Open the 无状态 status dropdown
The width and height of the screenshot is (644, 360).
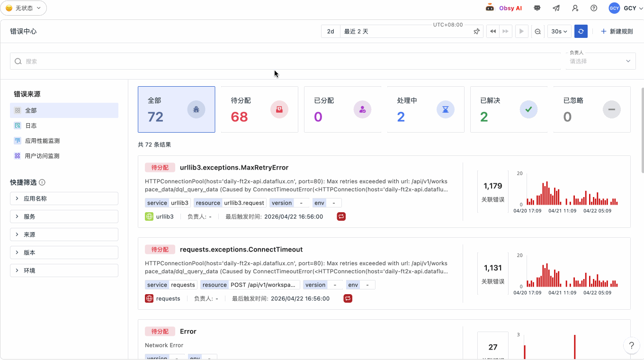(x=24, y=8)
